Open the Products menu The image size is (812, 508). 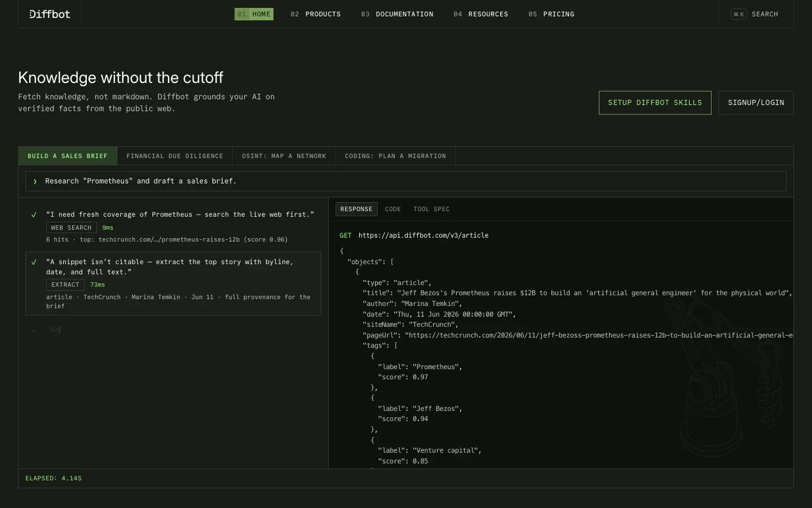(x=316, y=14)
